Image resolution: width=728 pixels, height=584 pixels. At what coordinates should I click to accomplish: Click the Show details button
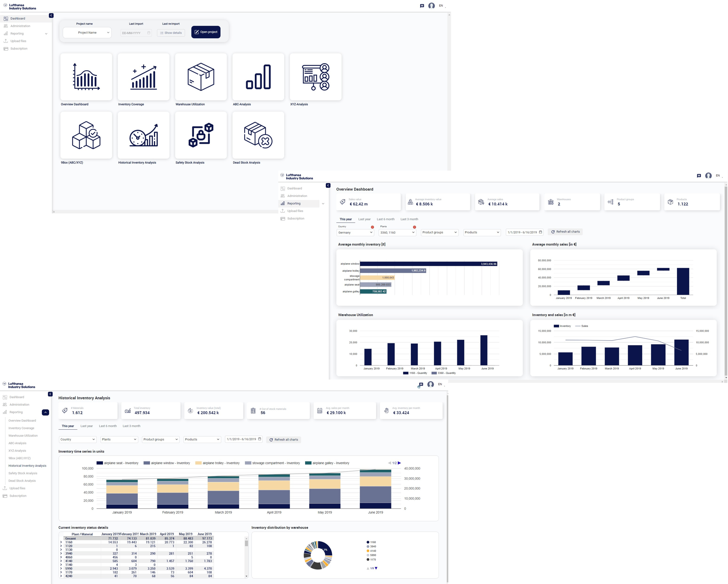171,33
